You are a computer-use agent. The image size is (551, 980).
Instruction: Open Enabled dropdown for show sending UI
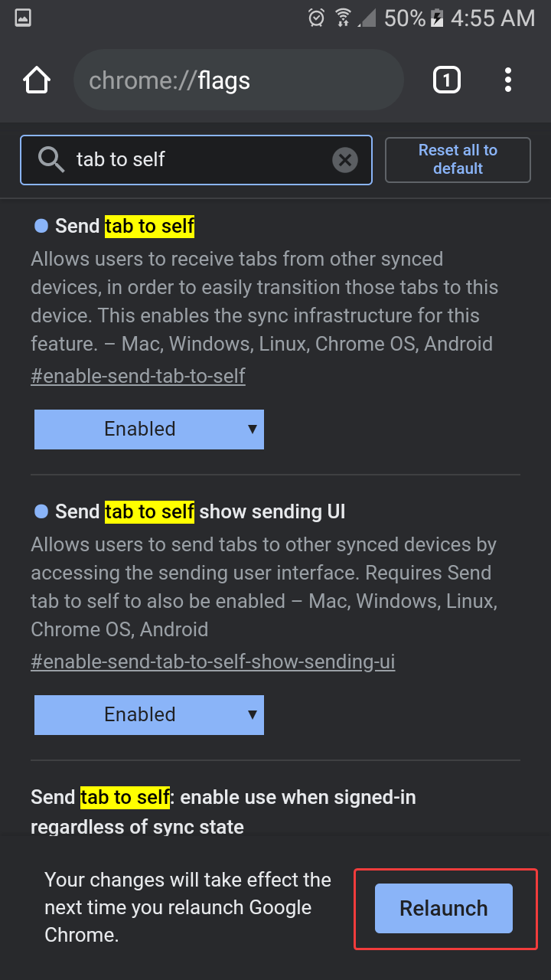(x=149, y=714)
